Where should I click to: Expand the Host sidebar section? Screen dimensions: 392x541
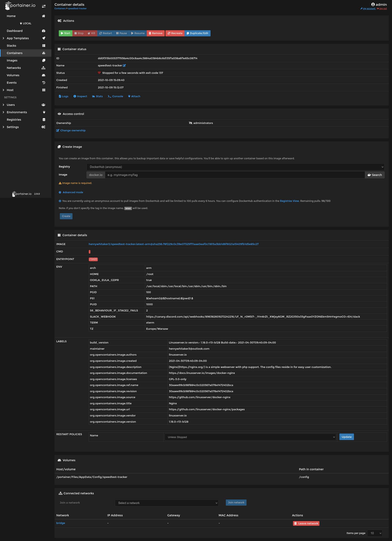point(3,90)
